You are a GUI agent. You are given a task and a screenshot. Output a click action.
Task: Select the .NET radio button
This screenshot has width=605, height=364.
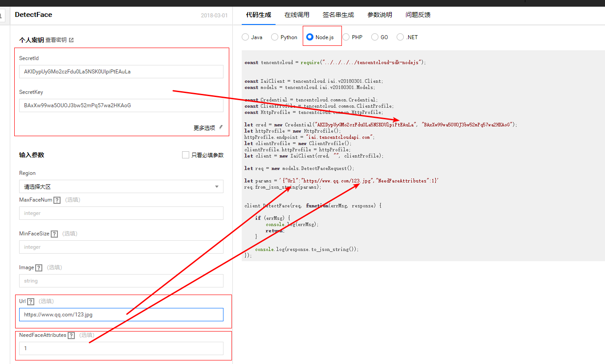pyautogui.click(x=400, y=37)
